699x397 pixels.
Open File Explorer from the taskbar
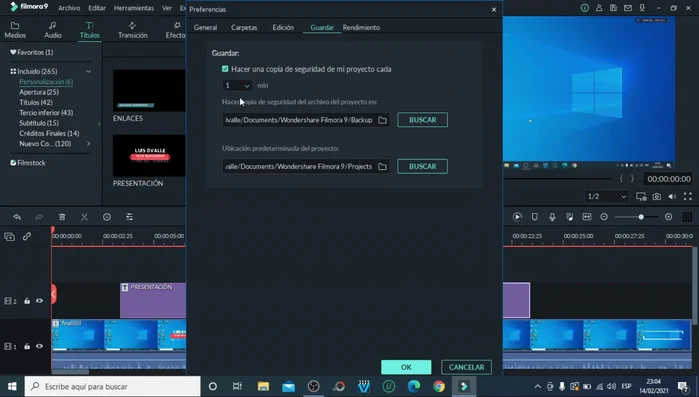click(x=263, y=386)
